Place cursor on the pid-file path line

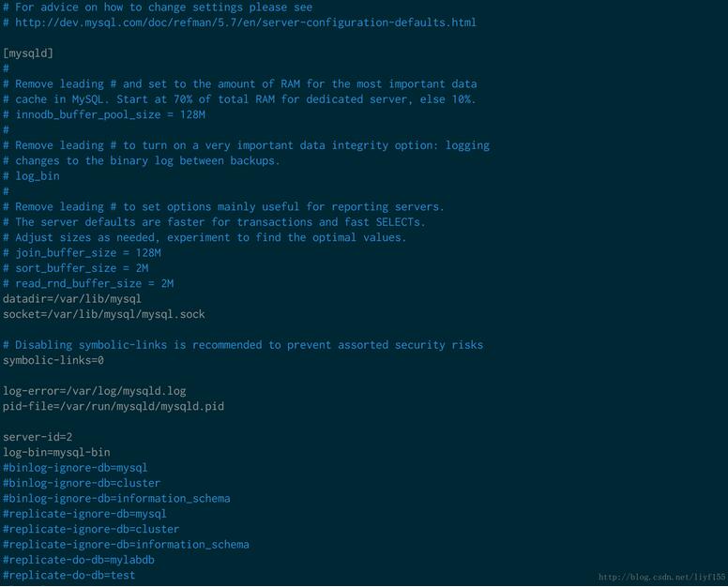click(113, 406)
